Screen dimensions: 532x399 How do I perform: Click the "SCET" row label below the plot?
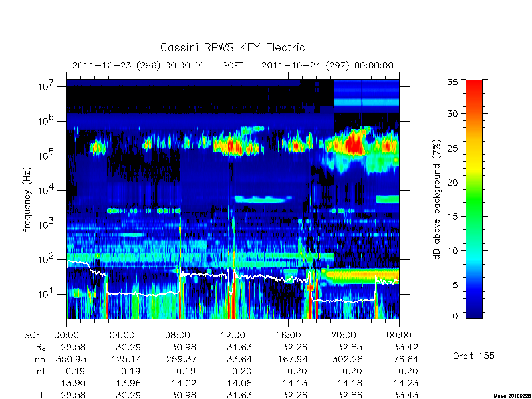click(35, 335)
